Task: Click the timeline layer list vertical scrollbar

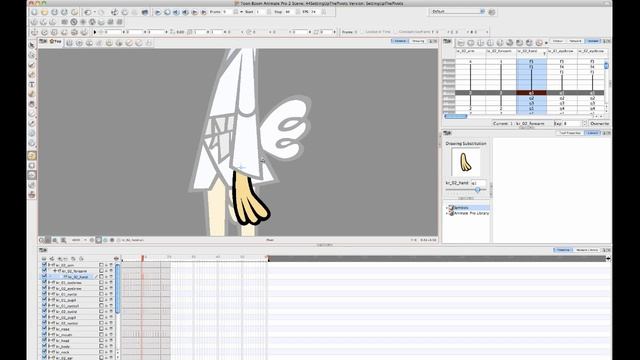Action: [118, 288]
